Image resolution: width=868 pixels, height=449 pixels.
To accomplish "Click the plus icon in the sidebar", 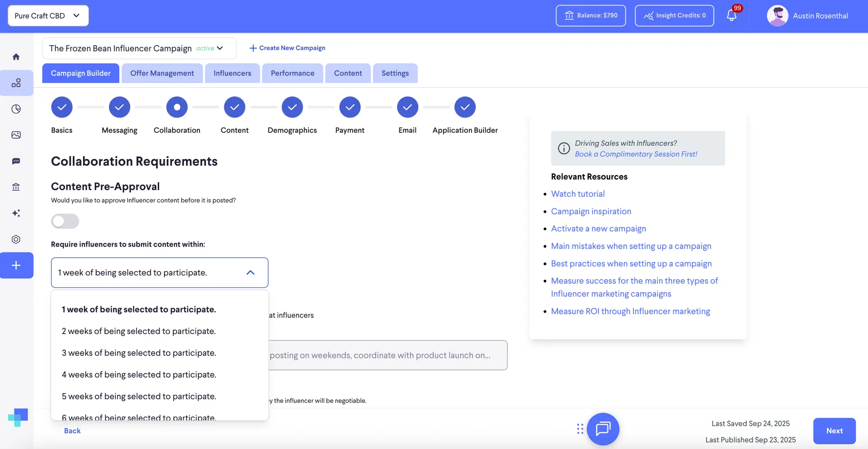I will click(x=16, y=265).
